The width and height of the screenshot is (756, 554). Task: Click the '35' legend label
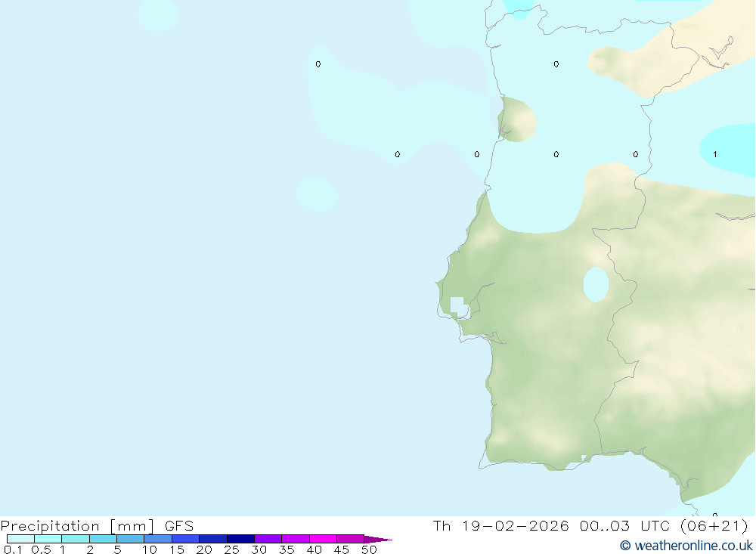(287, 549)
